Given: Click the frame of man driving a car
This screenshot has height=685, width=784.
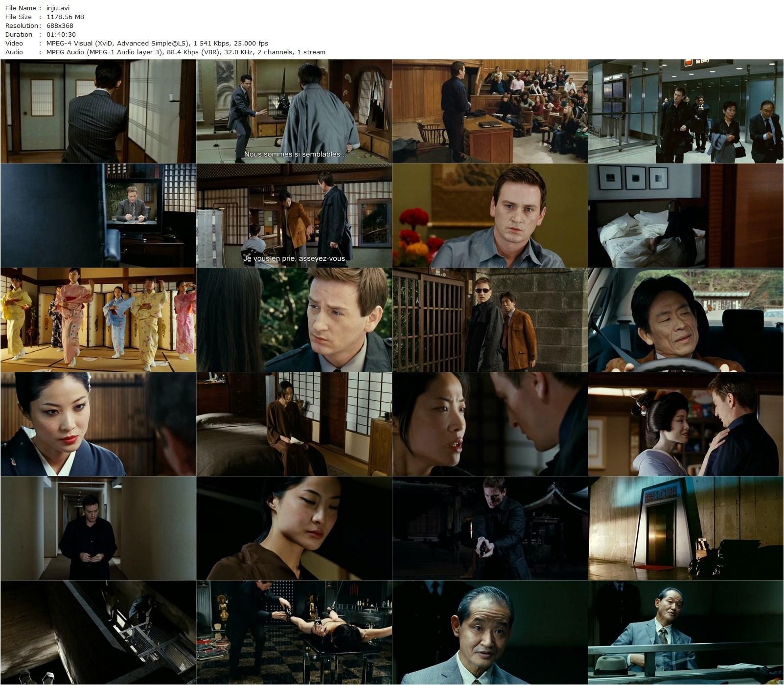Looking at the screenshot, I should click(x=686, y=320).
